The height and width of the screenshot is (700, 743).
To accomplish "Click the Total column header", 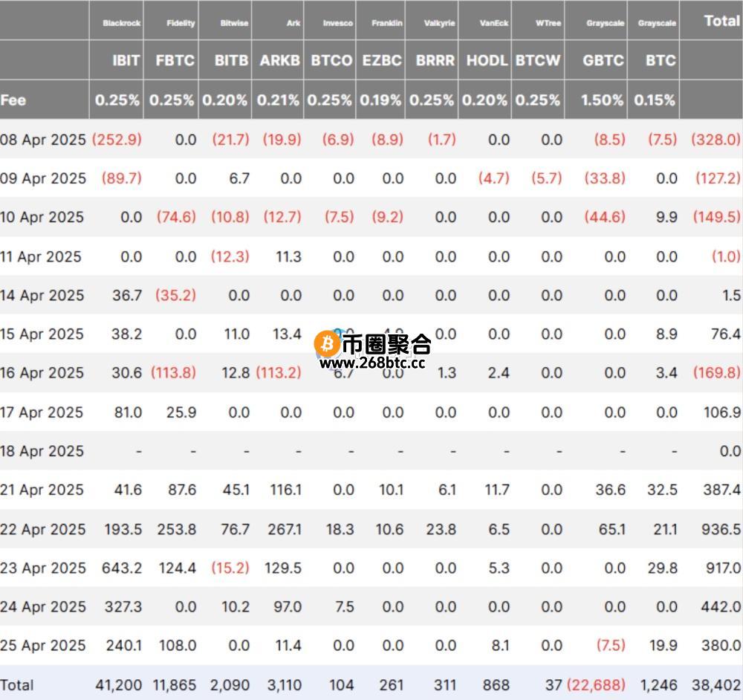I will point(721,21).
